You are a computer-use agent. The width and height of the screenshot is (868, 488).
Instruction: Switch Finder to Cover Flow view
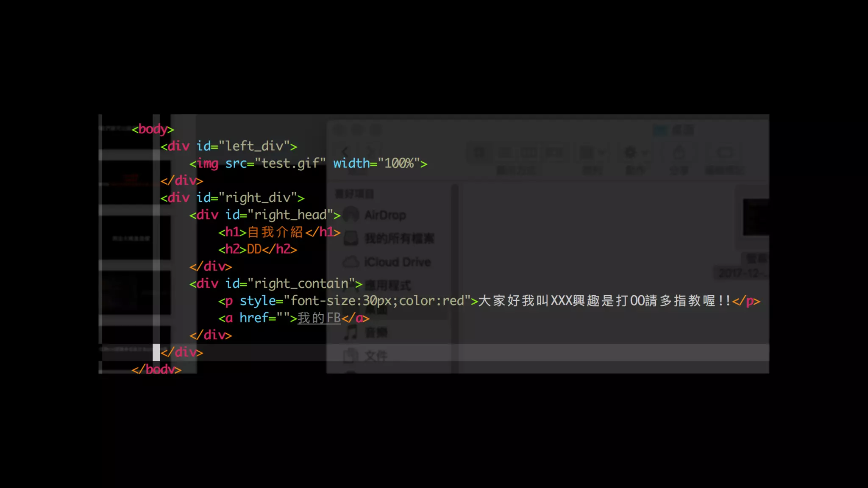(554, 152)
